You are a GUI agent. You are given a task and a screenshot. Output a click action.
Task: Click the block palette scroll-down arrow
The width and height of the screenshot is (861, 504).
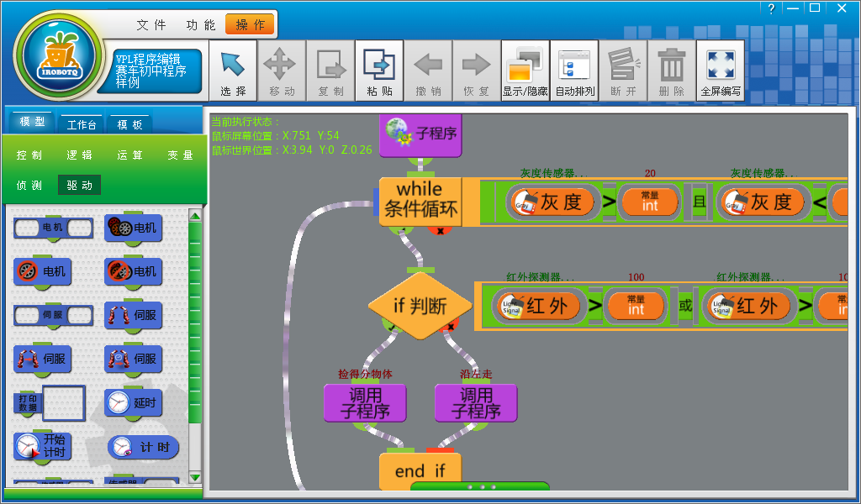[x=195, y=477]
